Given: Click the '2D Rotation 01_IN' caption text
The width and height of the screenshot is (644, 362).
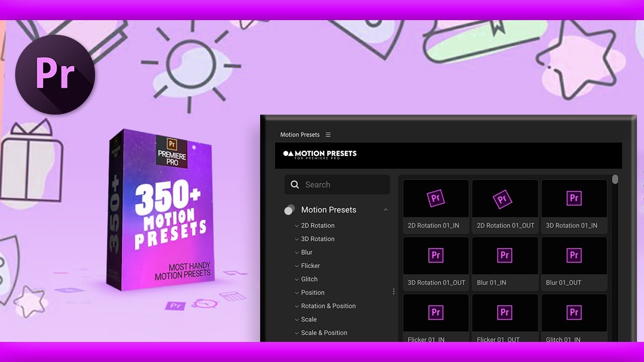Looking at the screenshot, I should coord(433,225).
